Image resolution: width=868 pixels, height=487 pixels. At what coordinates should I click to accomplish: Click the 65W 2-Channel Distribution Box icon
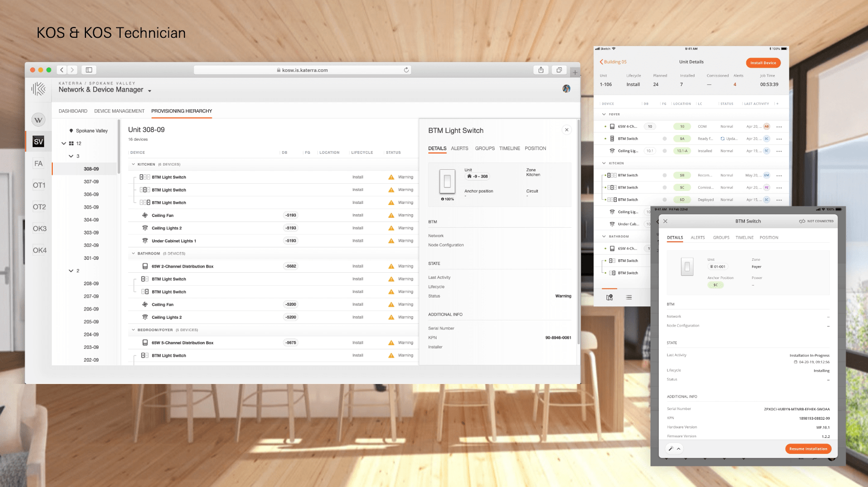[x=145, y=267]
